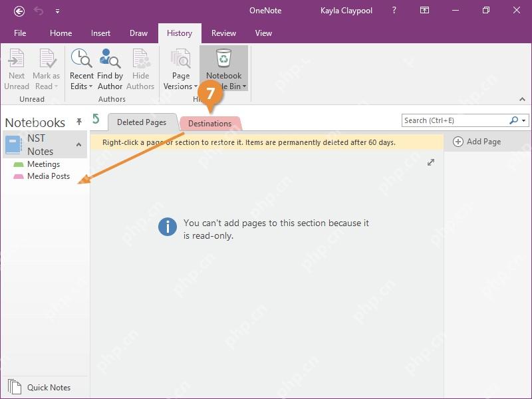The width and height of the screenshot is (532, 399).
Task: Click the yellow restore notification bar
Action: [267, 142]
